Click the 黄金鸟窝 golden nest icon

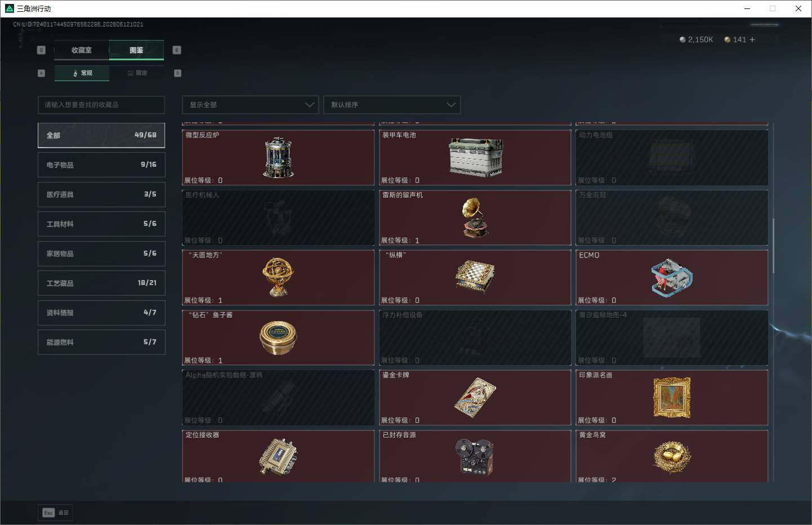(672, 457)
